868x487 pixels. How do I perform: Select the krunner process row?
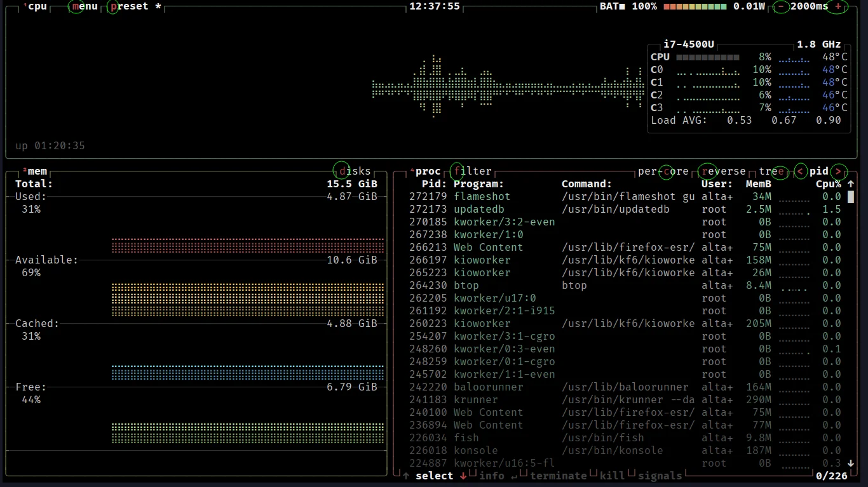(x=625, y=400)
